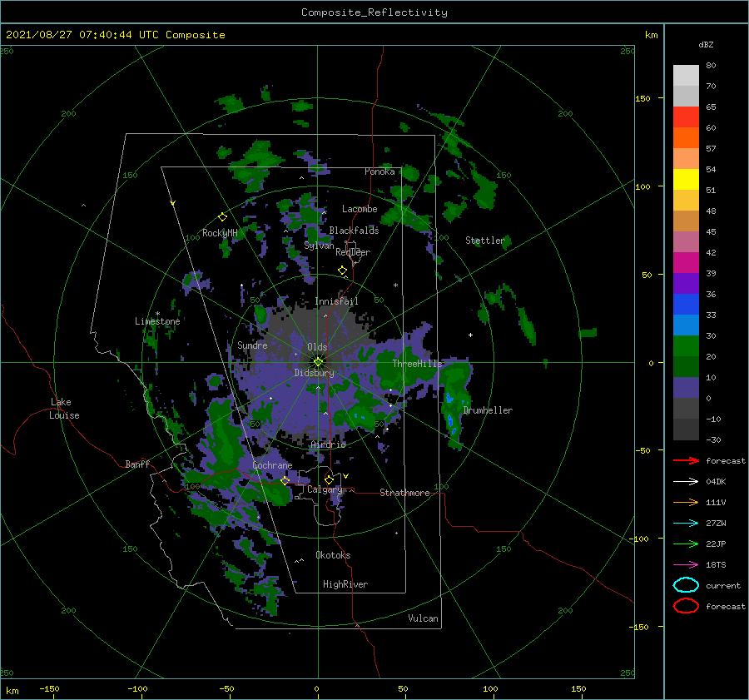Click the blue swatch below 36 dBZ
749x700 pixels.
(x=686, y=305)
